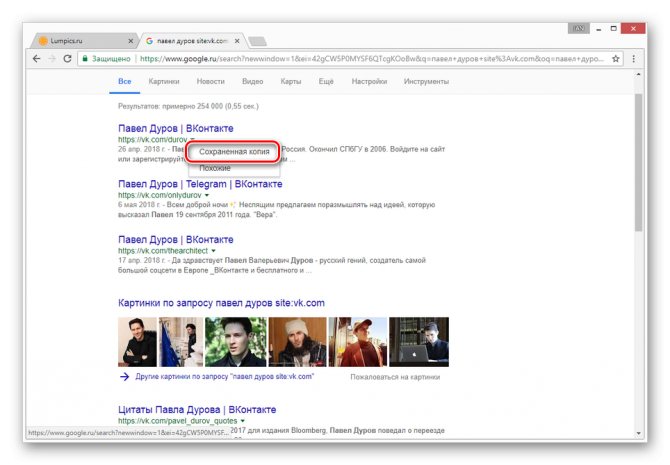Click the green secure padlock icon
The image size is (670, 465).
pos(85,59)
